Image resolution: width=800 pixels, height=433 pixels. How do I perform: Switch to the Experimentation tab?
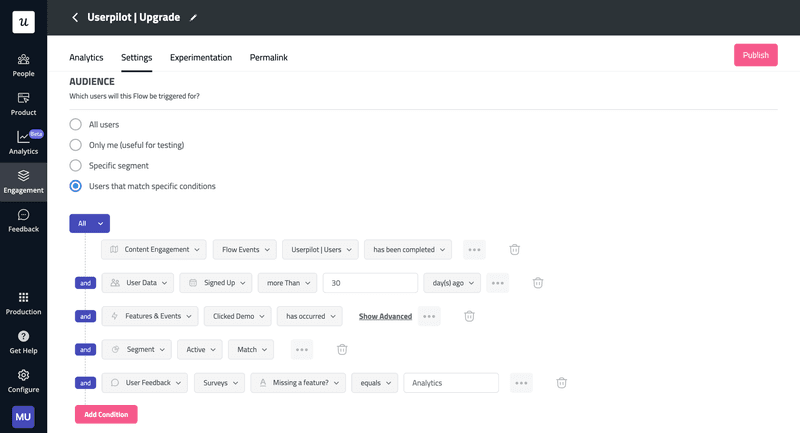tap(201, 58)
